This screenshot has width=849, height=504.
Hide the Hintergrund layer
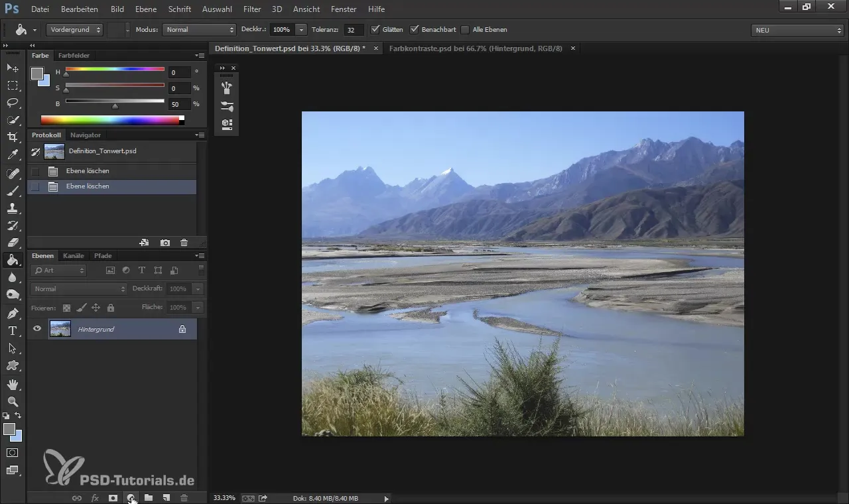(37, 329)
